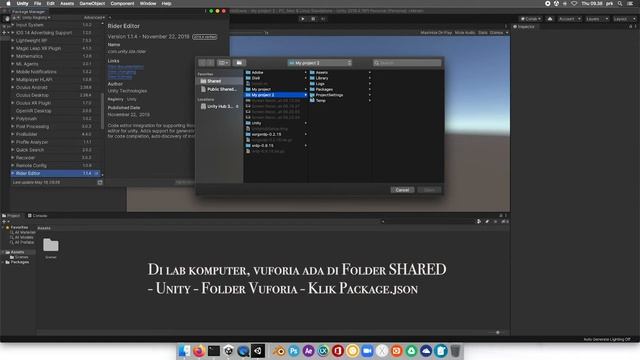This screenshot has width=640, height=360.
Task: Go forward in the file dialog
Action: coord(210,63)
